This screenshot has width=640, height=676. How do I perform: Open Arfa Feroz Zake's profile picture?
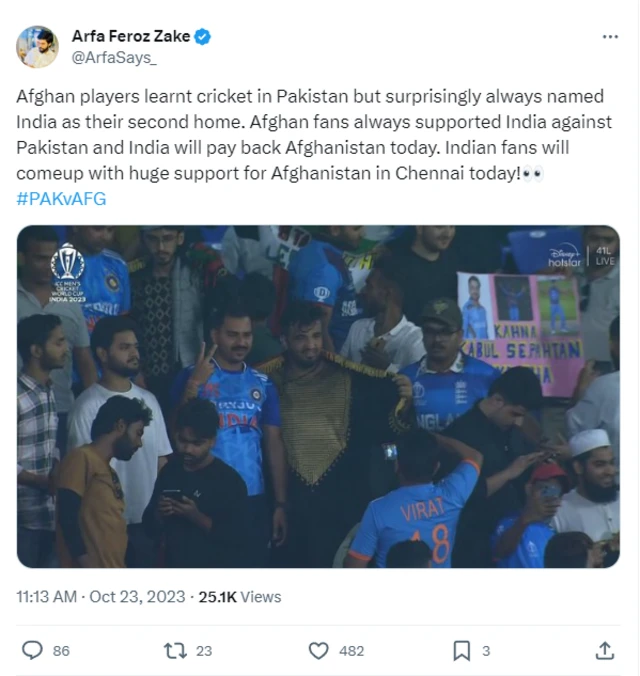click(38, 47)
